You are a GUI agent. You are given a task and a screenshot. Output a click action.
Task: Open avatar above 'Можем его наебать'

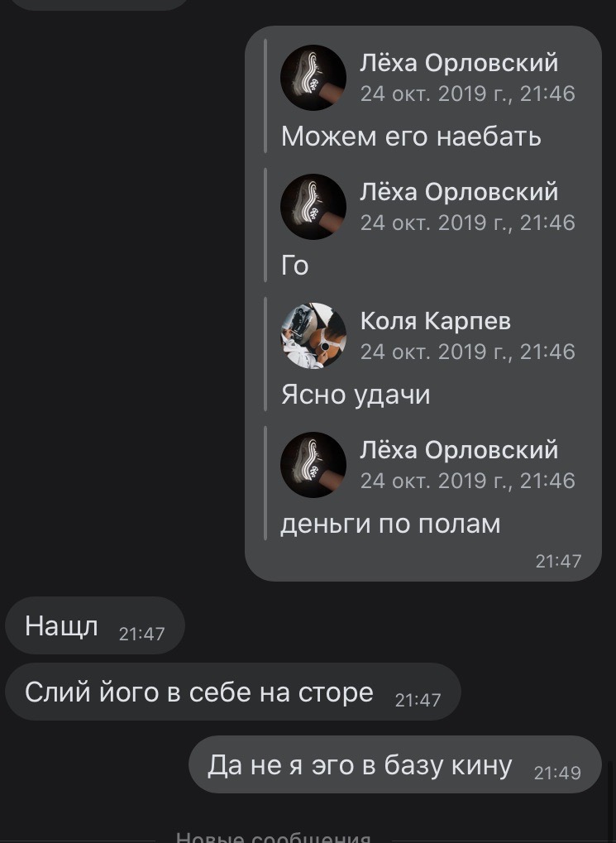[313, 78]
